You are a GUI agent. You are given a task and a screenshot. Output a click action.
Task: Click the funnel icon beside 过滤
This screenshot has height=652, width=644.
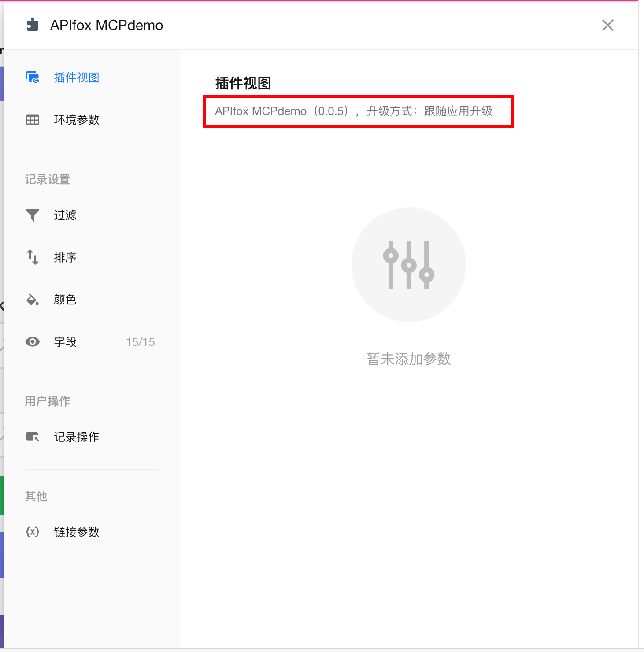click(33, 215)
